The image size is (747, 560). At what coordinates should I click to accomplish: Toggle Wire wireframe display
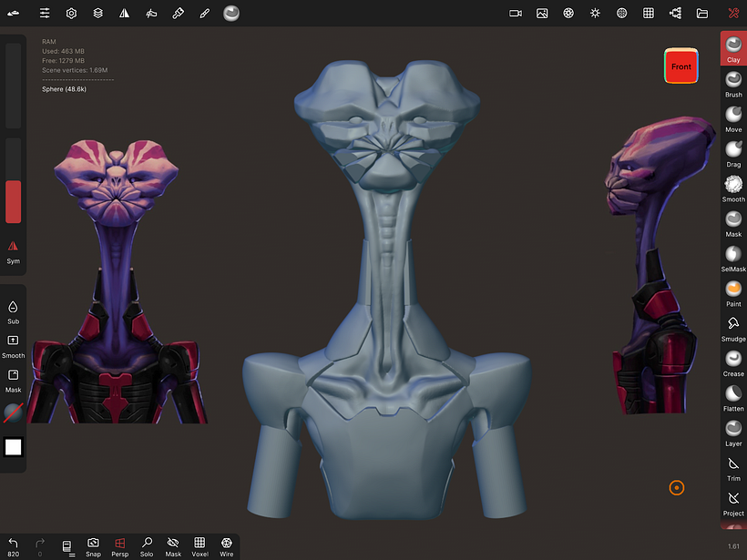[226, 546]
